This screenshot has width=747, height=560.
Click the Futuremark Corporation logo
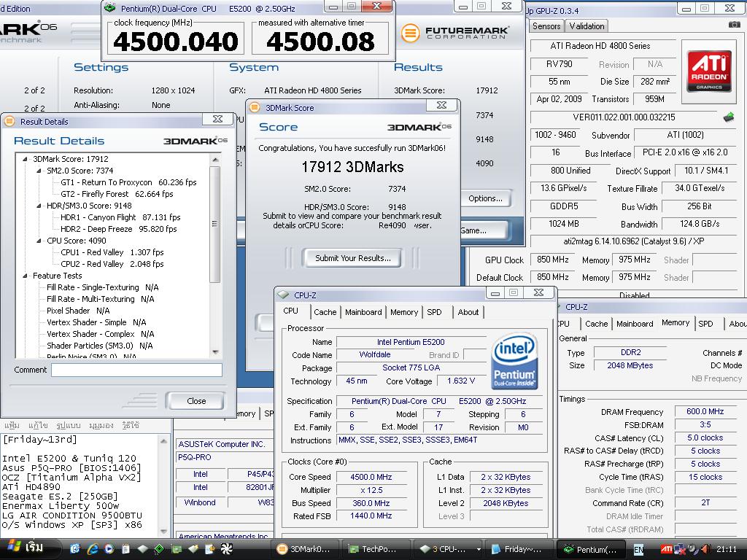pyautogui.click(x=455, y=32)
